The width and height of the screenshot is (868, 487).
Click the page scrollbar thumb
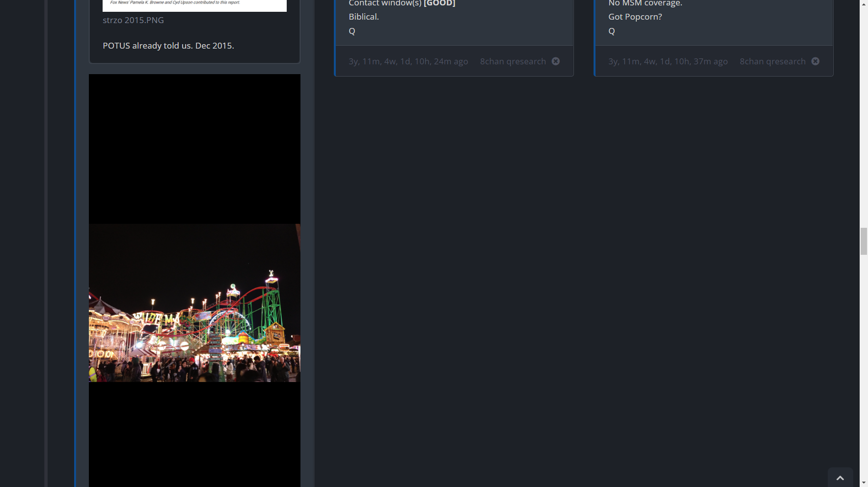[x=864, y=241]
